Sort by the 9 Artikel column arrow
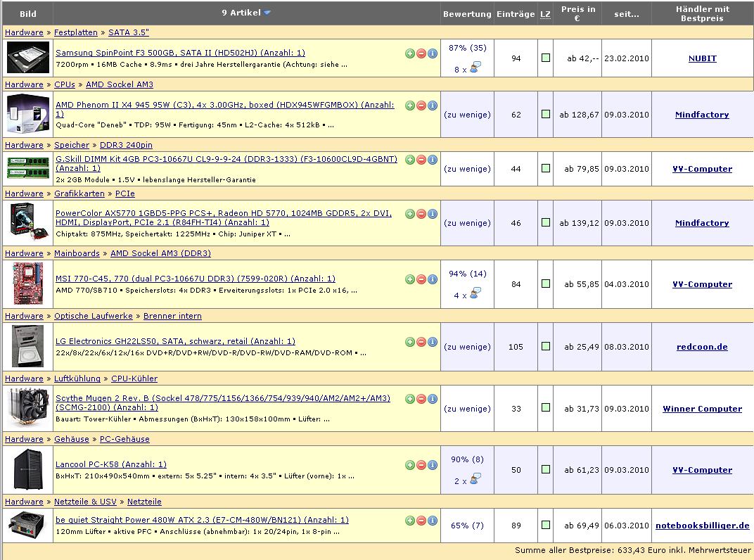 coord(267,13)
